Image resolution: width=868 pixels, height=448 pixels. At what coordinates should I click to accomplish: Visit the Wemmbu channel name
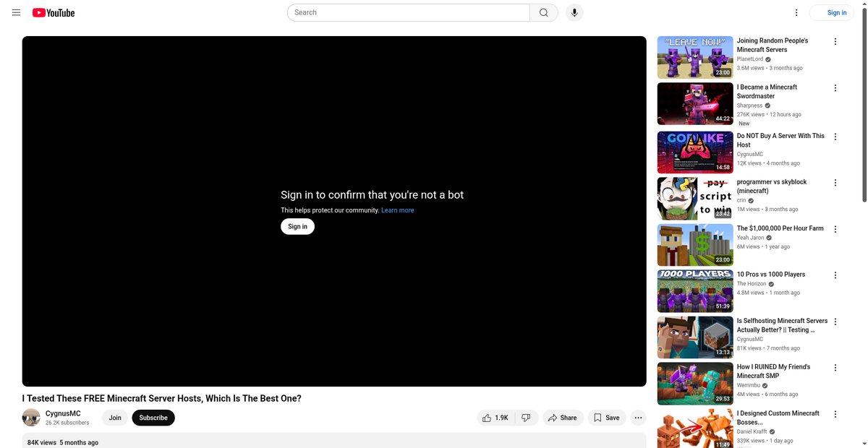(749, 386)
